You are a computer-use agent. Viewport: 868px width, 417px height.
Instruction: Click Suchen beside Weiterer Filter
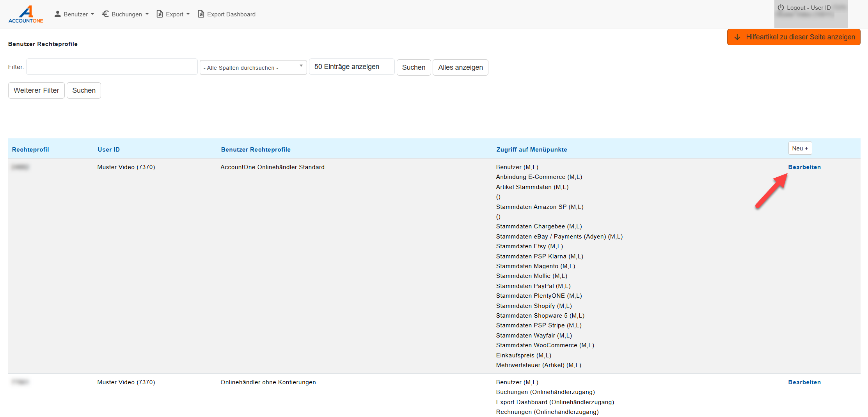(x=84, y=90)
